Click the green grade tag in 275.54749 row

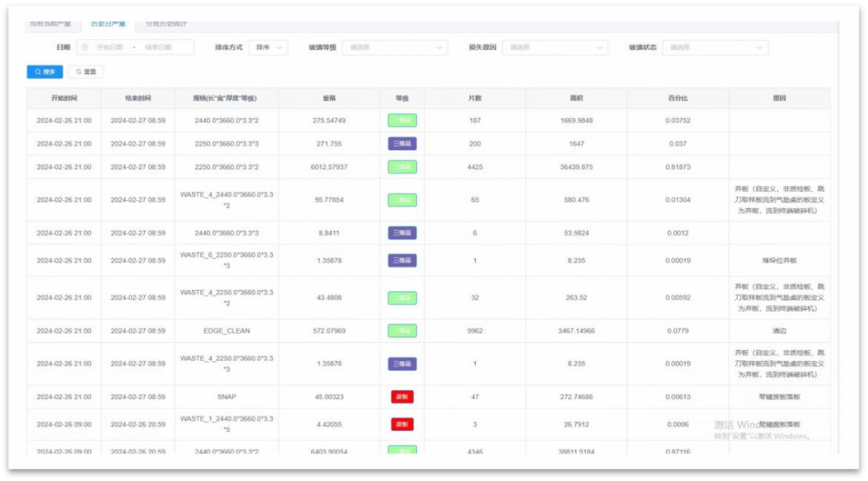(x=402, y=120)
